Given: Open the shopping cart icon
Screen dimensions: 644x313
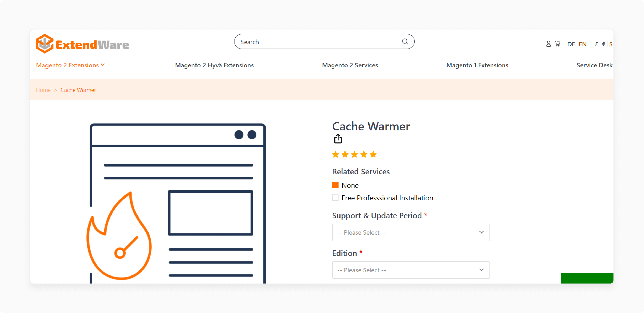Looking at the screenshot, I should tap(558, 44).
